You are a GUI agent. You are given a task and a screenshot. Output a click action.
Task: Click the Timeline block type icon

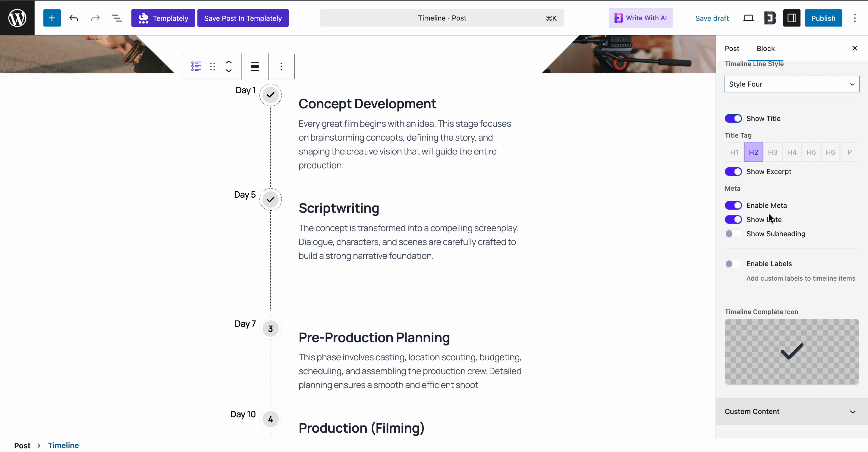[x=196, y=66]
